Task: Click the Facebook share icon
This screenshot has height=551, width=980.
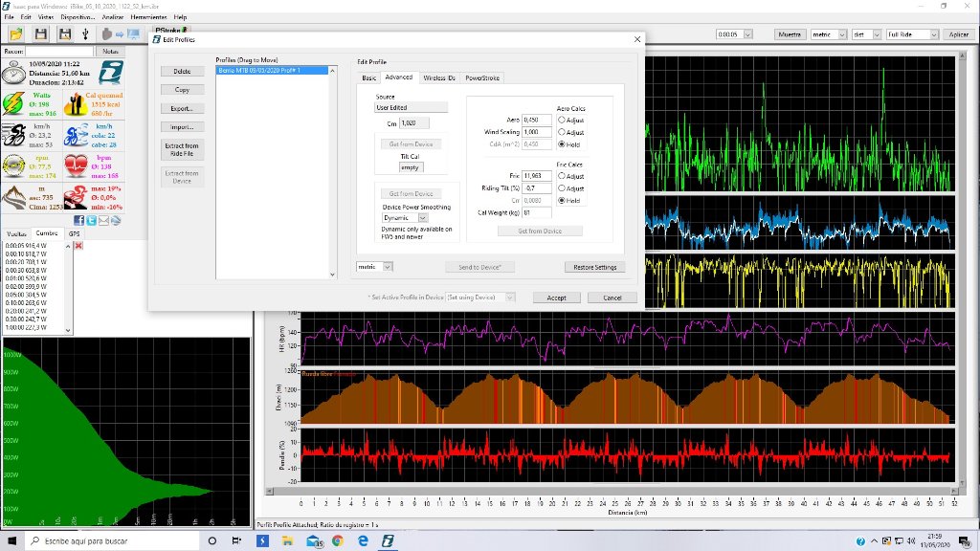Action: tap(78, 220)
